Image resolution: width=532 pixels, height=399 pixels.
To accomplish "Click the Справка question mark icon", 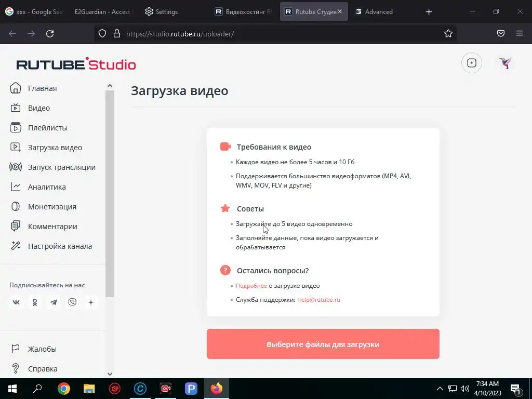I will click(x=16, y=368).
